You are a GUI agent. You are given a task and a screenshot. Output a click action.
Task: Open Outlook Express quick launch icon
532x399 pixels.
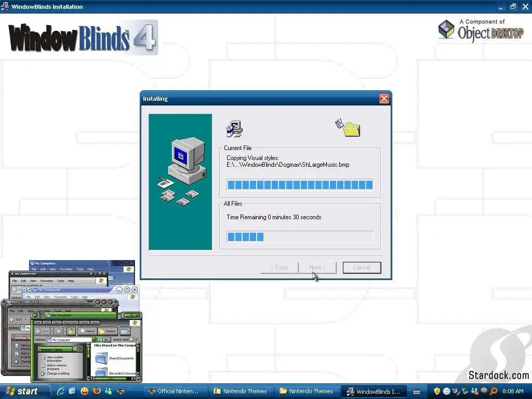point(72,391)
